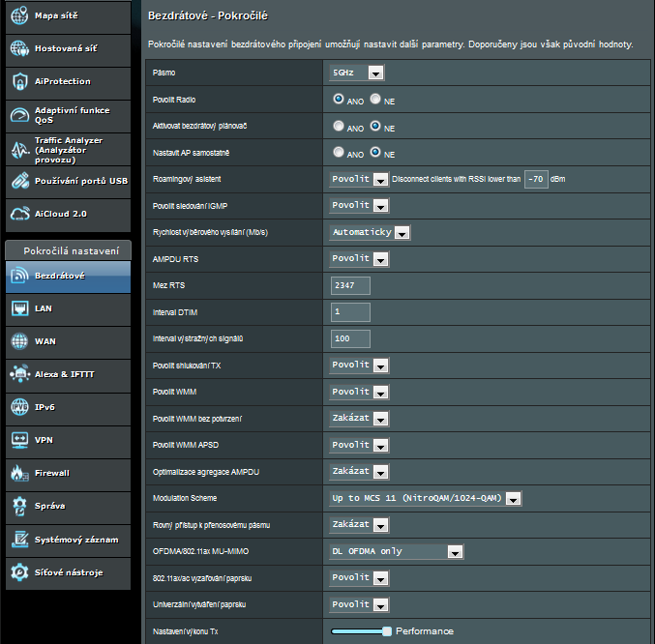Viewport: 655px width, 644px height.
Task: Open the Systémový záznam page
Action: pos(66,539)
